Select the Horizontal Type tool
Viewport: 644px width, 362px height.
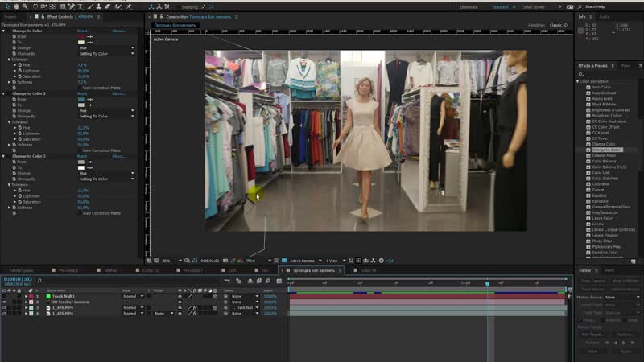80,6
